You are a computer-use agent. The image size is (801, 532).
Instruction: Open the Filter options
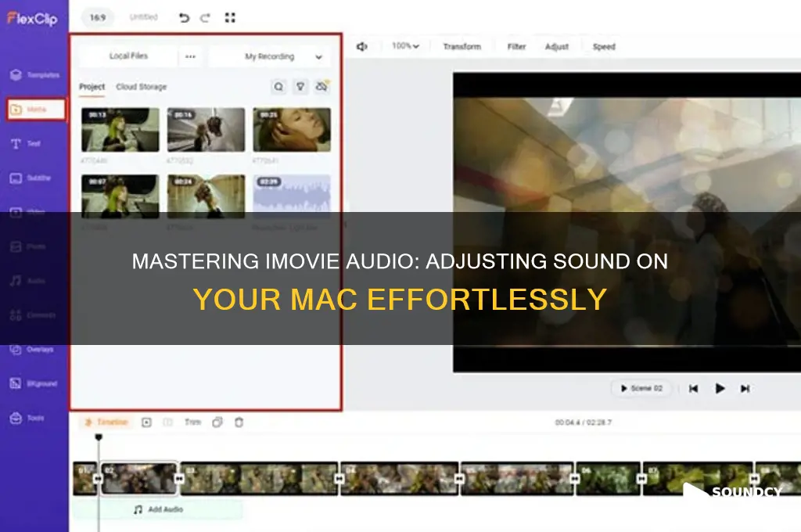pyautogui.click(x=516, y=46)
